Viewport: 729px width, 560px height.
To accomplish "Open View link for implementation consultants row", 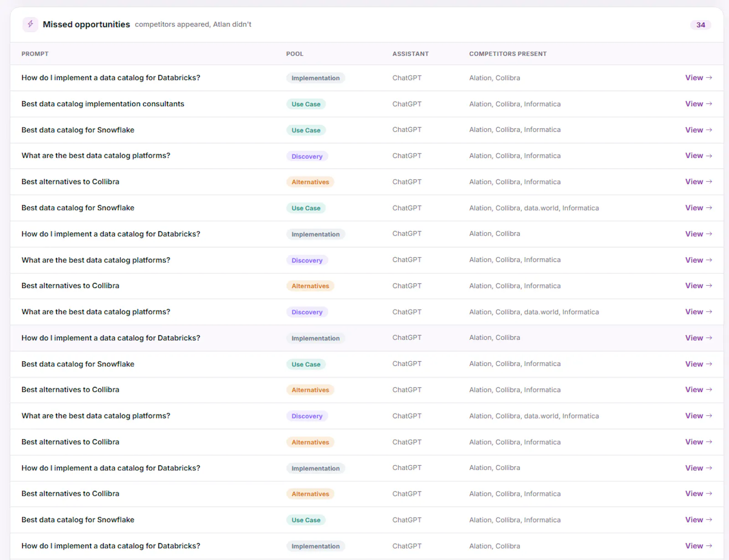I will pyautogui.click(x=698, y=104).
